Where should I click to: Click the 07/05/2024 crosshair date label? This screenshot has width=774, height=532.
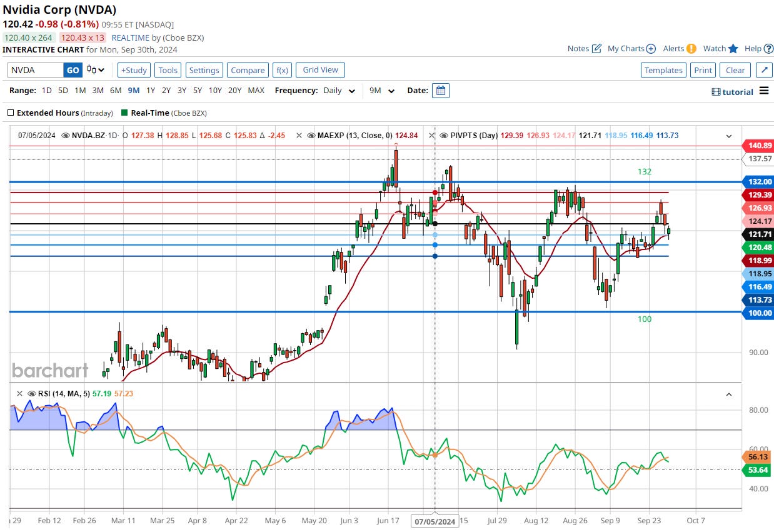(435, 521)
